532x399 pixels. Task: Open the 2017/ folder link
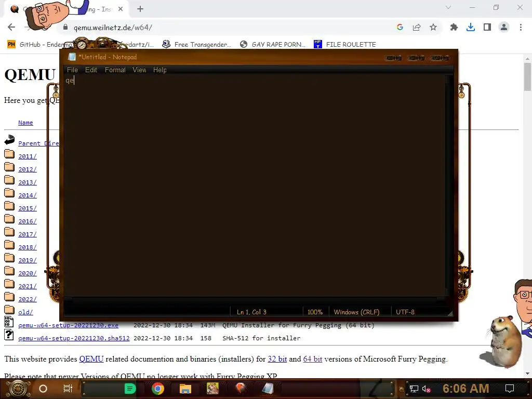[x=28, y=234]
